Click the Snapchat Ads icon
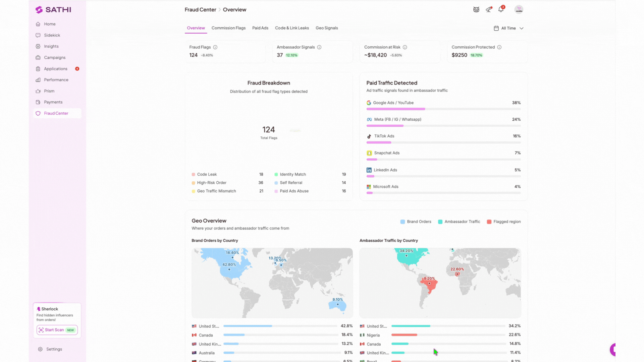 [x=369, y=153]
